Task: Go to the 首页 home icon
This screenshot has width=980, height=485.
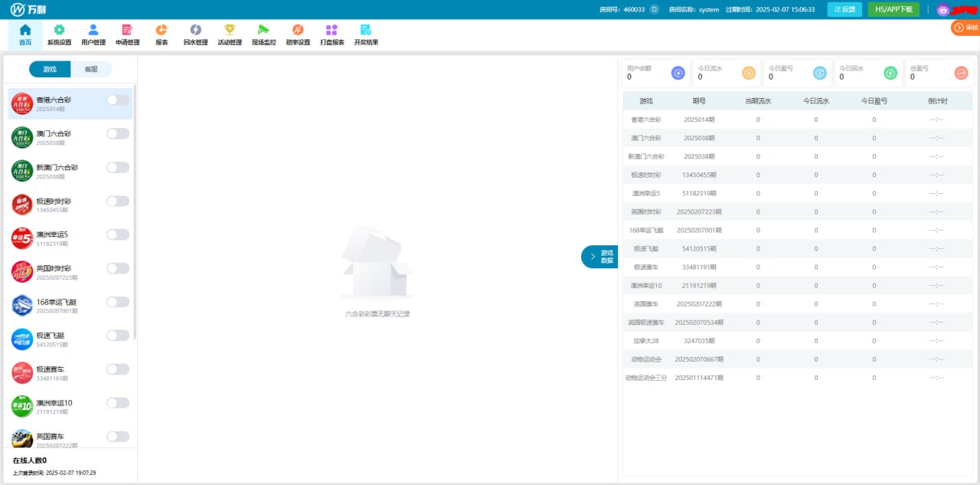Action: tap(25, 30)
